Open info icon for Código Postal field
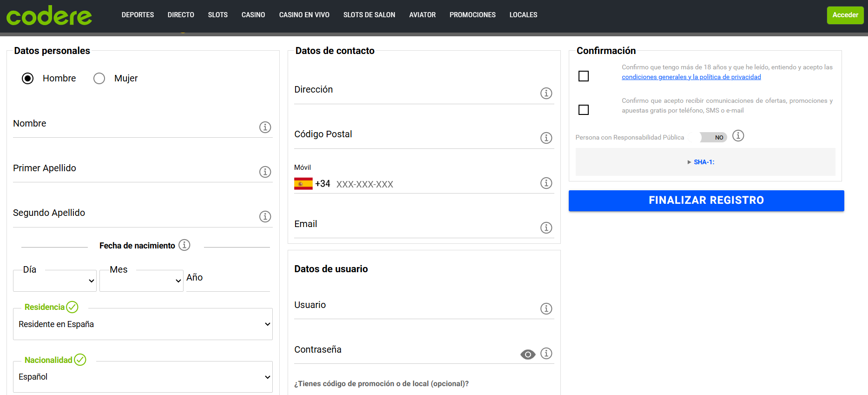This screenshot has width=868, height=395. tap(546, 138)
